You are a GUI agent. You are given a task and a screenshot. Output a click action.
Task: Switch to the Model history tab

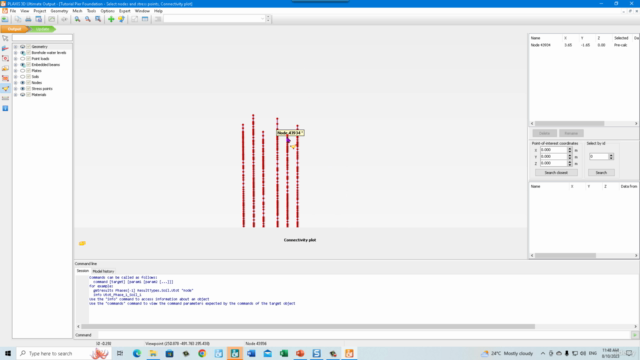pos(103,271)
